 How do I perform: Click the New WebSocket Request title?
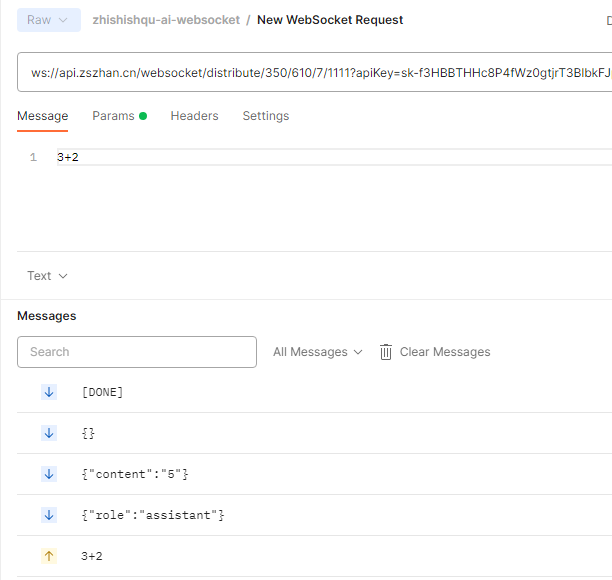tap(330, 20)
